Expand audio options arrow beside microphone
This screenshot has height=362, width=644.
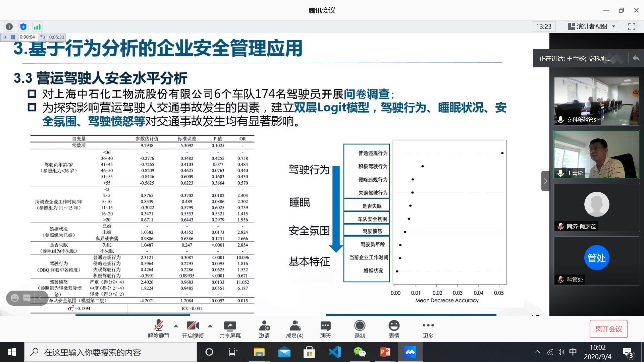[x=176, y=326]
